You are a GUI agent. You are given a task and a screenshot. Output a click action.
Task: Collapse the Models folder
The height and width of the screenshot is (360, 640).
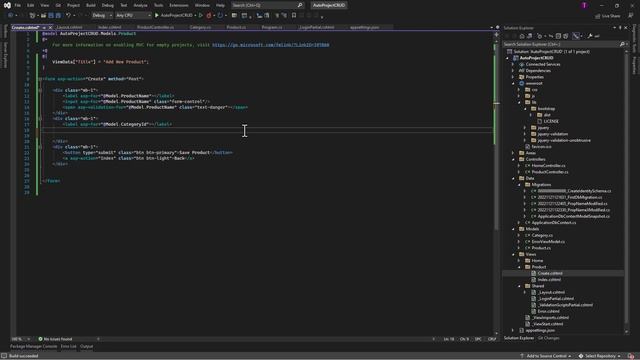pyautogui.click(x=513, y=229)
